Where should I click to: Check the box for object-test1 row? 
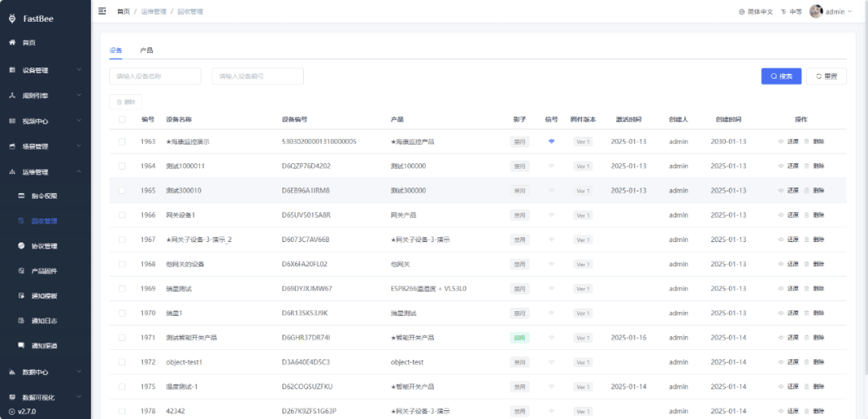(122, 362)
